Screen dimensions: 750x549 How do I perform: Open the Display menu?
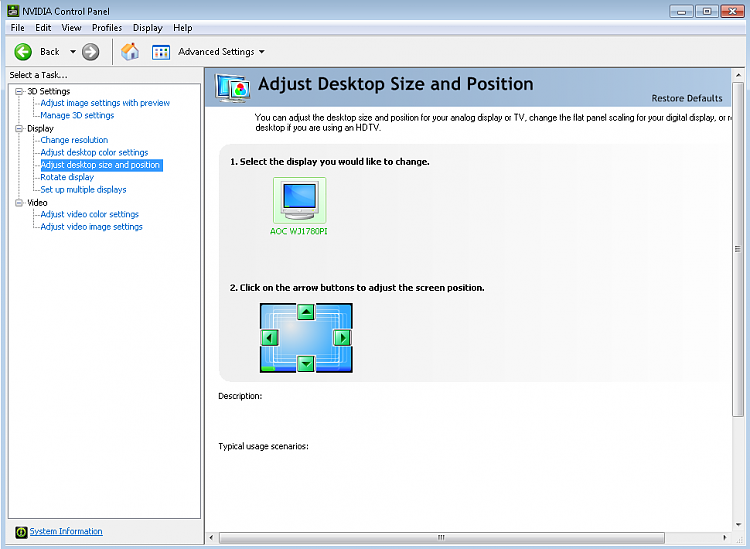(x=147, y=28)
